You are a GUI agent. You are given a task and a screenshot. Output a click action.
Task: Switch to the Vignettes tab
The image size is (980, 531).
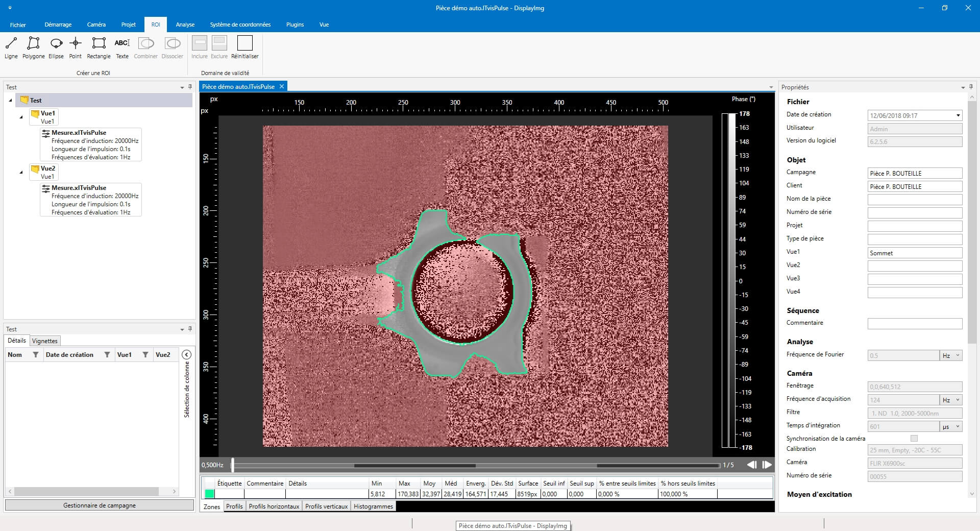(x=45, y=341)
